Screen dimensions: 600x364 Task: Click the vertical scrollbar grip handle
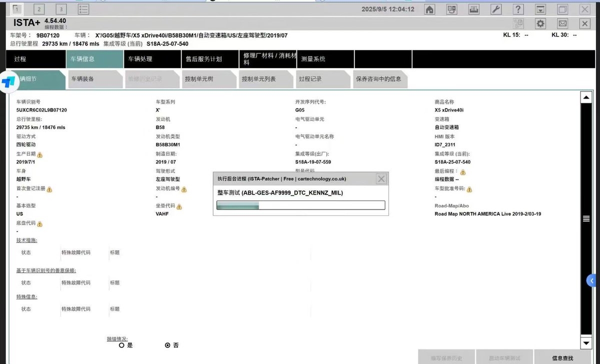click(586, 218)
